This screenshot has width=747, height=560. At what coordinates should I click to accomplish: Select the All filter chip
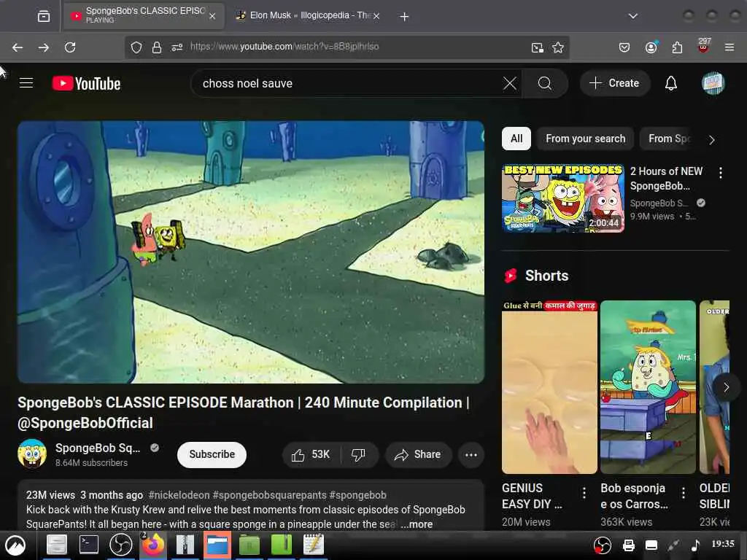(x=516, y=139)
